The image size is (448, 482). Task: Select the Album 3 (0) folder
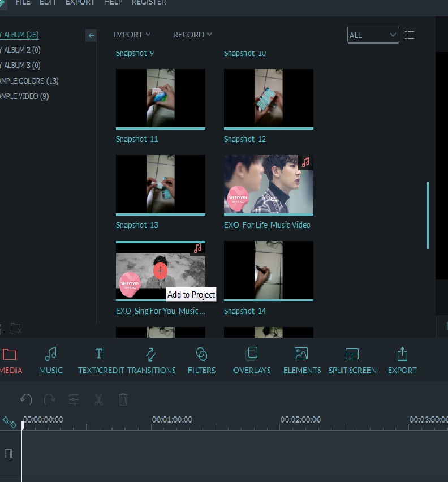pos(20,66)
